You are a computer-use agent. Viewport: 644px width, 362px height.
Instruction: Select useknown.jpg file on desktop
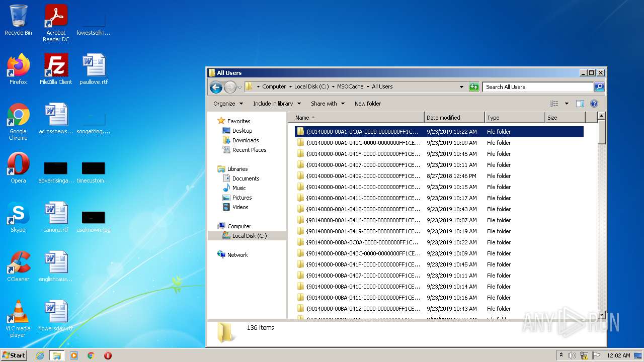[94, 221]
